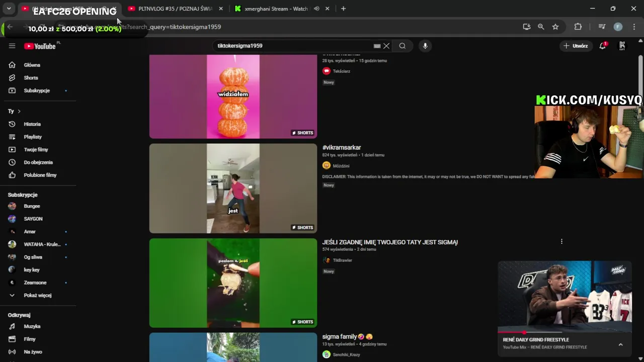Click the Utwórz create button
The height and width of the screenshot is (362, 644).
(x=576, y=46)
